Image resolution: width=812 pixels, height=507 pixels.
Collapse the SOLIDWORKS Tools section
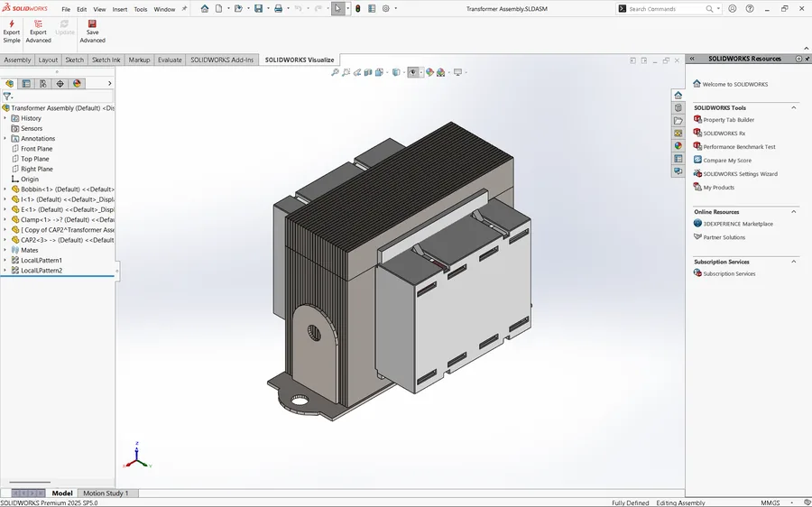tap(793, 107)
